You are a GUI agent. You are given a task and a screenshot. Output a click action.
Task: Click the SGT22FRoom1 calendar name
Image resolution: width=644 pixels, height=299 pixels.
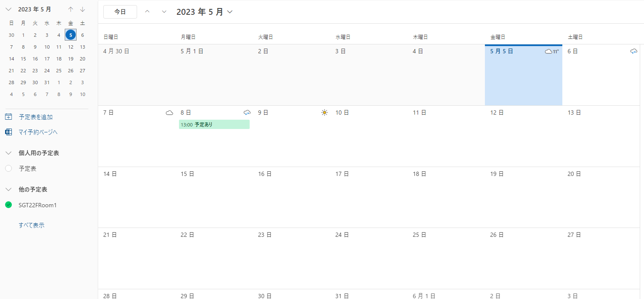pyautogui.click(x=38, y=205)
